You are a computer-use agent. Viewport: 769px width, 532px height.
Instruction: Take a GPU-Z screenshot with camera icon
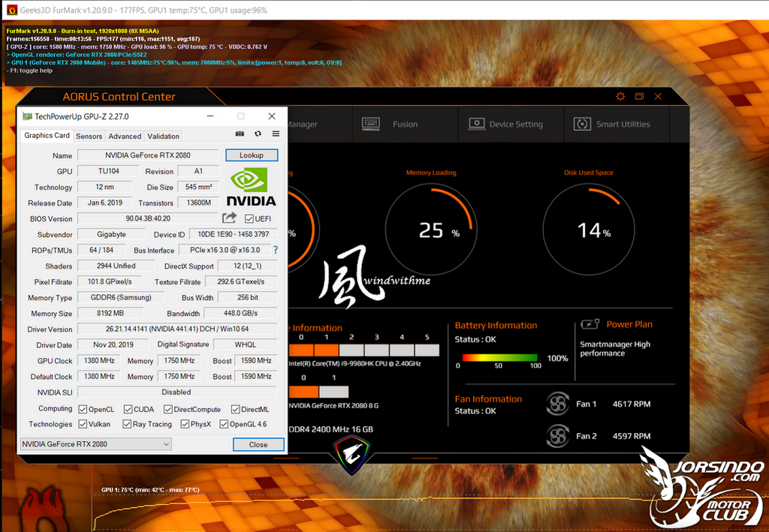[x=240, y=134]
